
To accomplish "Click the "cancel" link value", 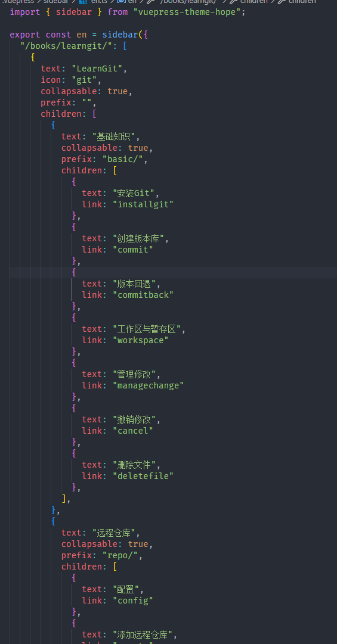I will [133, 431].
